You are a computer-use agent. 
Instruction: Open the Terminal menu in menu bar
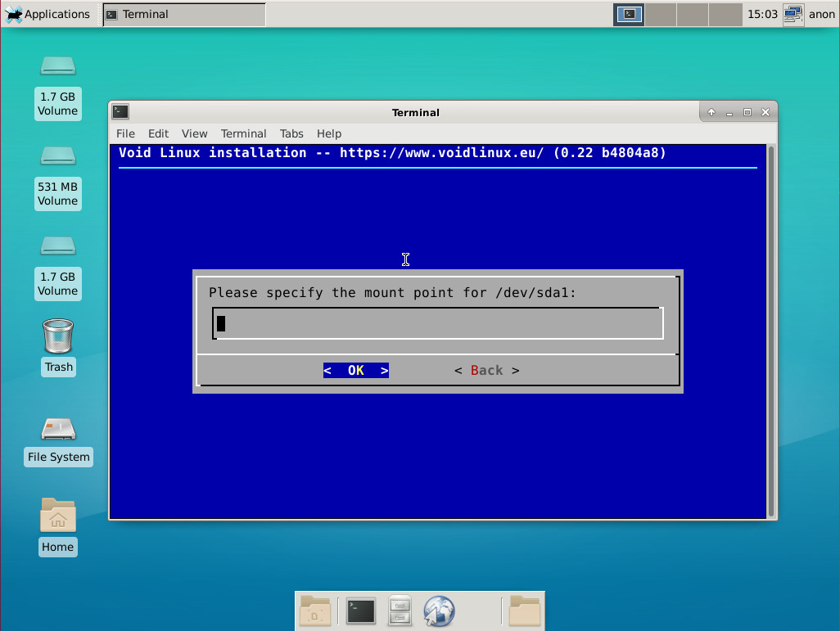pyautogui.click(x=243, y=133)
